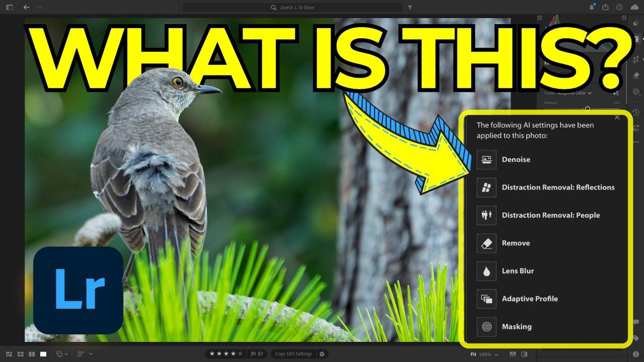The image size is (644, 362).
Task: Select Denoise in the AI settings list
Action: point(516,159)
